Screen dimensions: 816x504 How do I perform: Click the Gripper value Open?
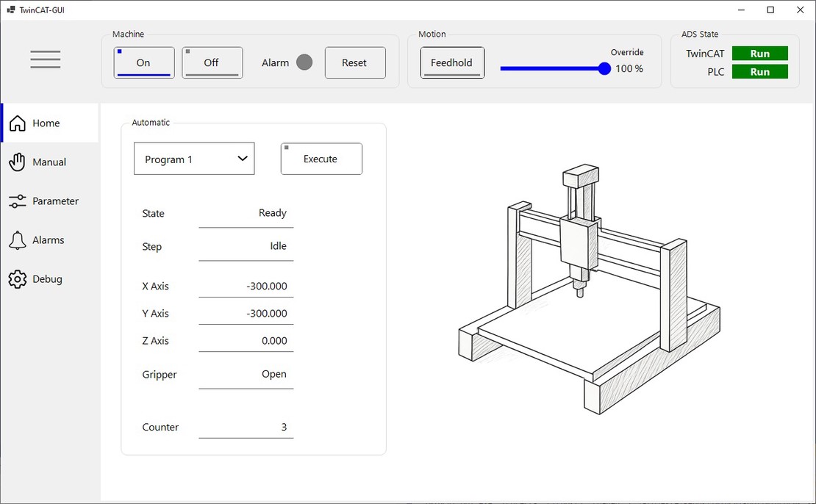273,374
